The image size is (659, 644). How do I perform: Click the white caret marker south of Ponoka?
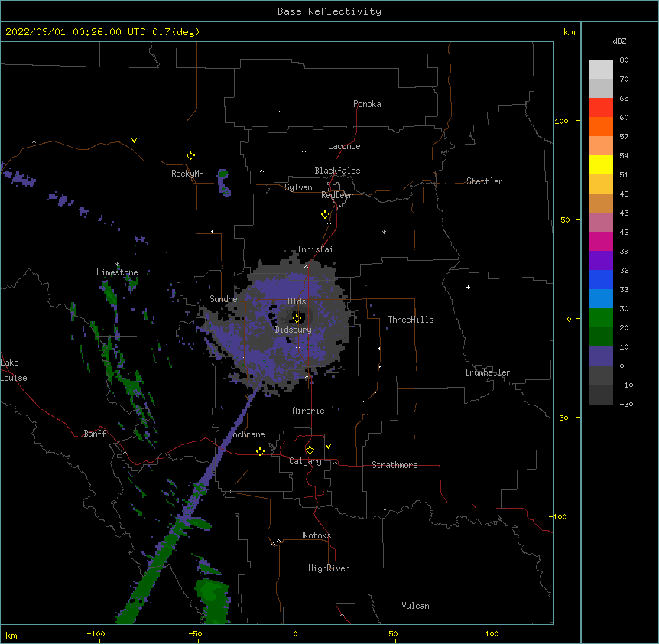tap(279, 112)
